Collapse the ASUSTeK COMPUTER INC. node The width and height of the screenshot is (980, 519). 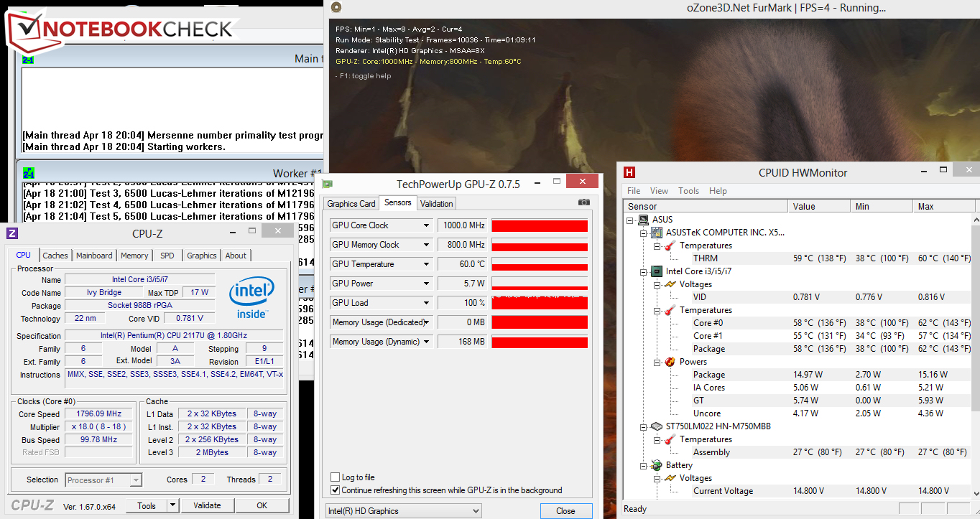pos(643,233)
